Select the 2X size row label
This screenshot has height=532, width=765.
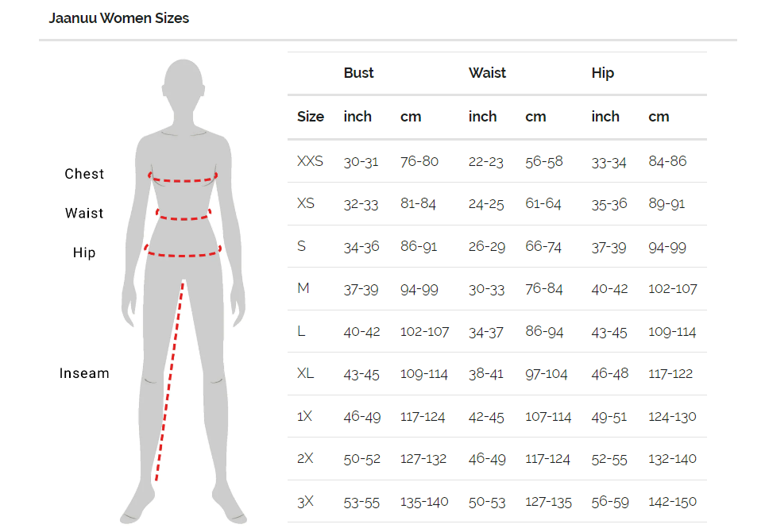(x=306, y=458)
